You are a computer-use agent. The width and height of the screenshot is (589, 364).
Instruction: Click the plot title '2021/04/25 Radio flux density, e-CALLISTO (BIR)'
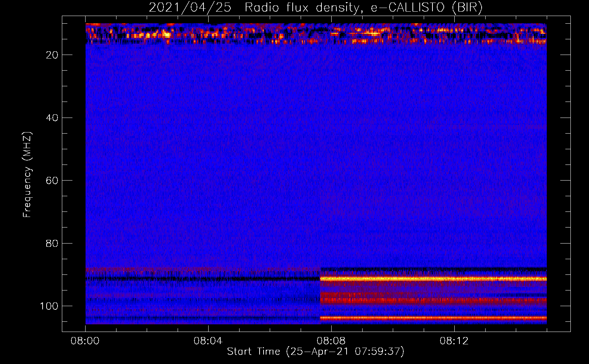(x=316, y=7)
